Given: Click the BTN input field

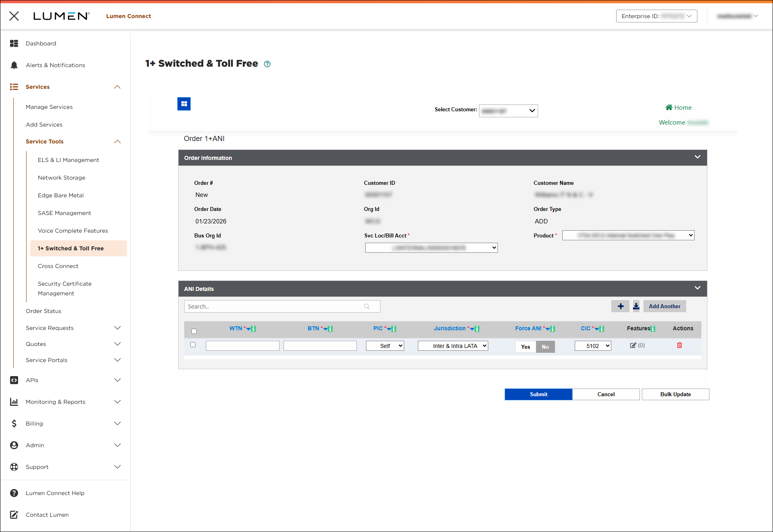Looking at the screenshot, I should point(320,346).
